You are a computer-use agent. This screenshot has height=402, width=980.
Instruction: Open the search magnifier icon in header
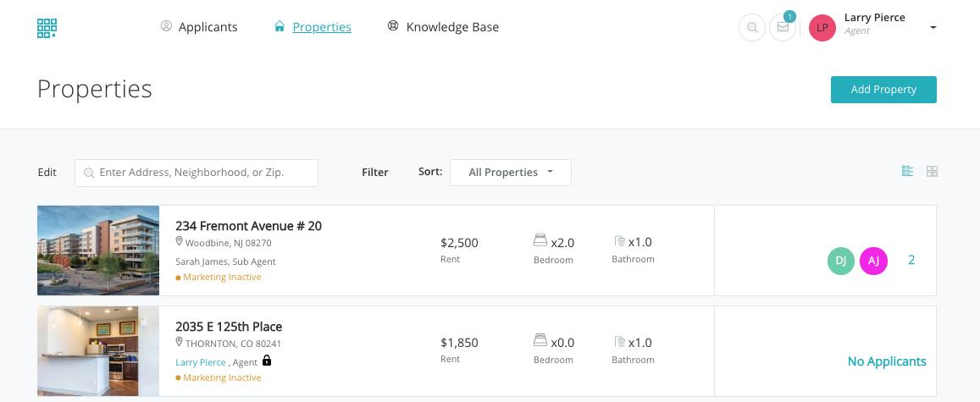[x=751, y=28]
